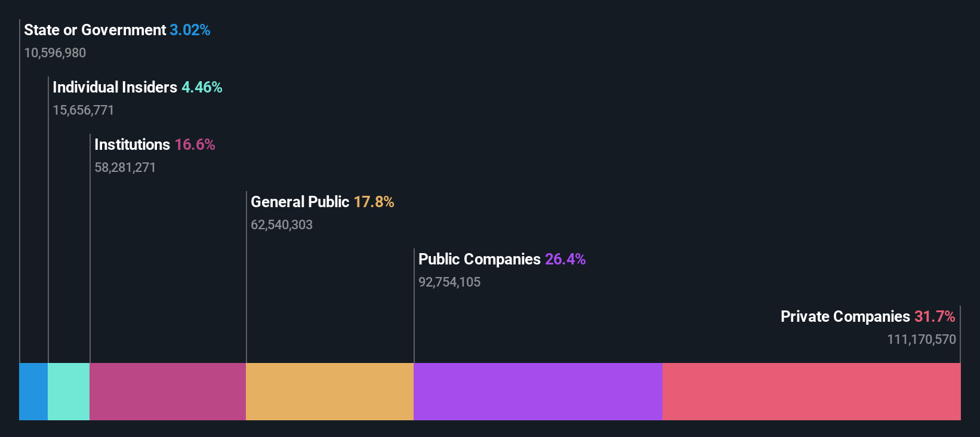This screenshot has width=980, height=437.
Task: Click the 26.4% percentage value
Action: coord(565,259)
